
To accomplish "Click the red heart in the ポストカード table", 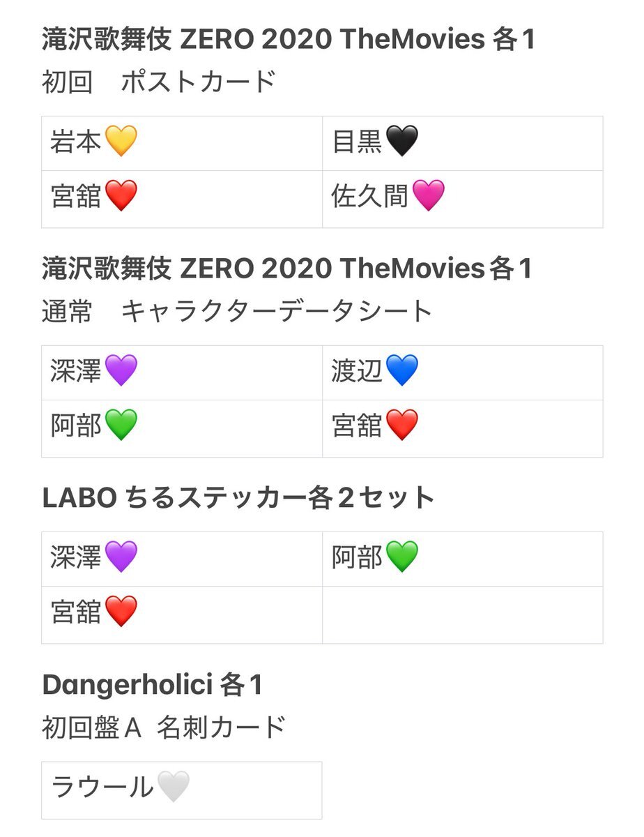I will point(120,196).
